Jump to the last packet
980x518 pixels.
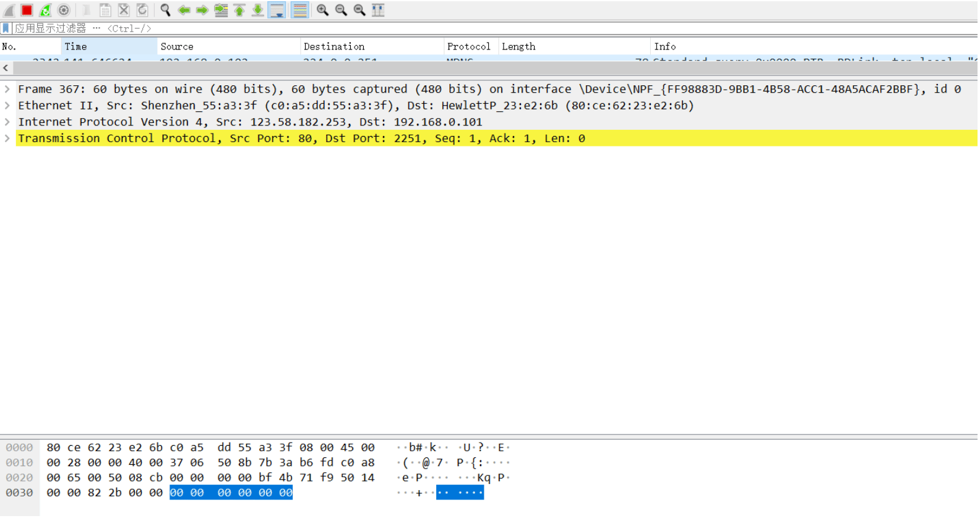pos(258,10)
